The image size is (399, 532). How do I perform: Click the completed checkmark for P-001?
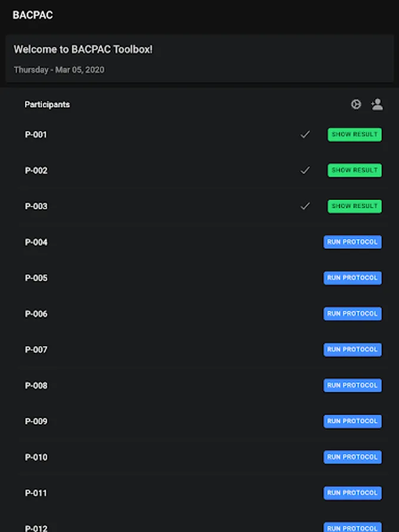(x=305, y=135)
